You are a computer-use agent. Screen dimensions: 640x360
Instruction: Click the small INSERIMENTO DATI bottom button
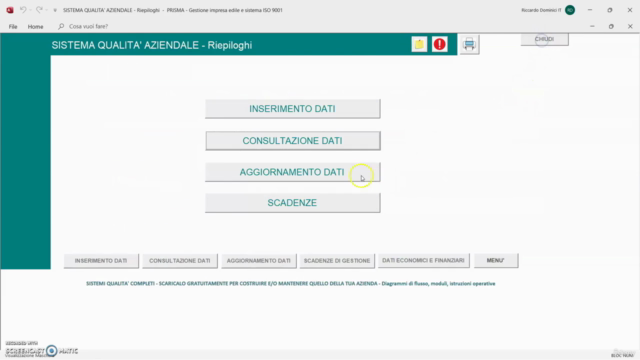coord(101,260)
